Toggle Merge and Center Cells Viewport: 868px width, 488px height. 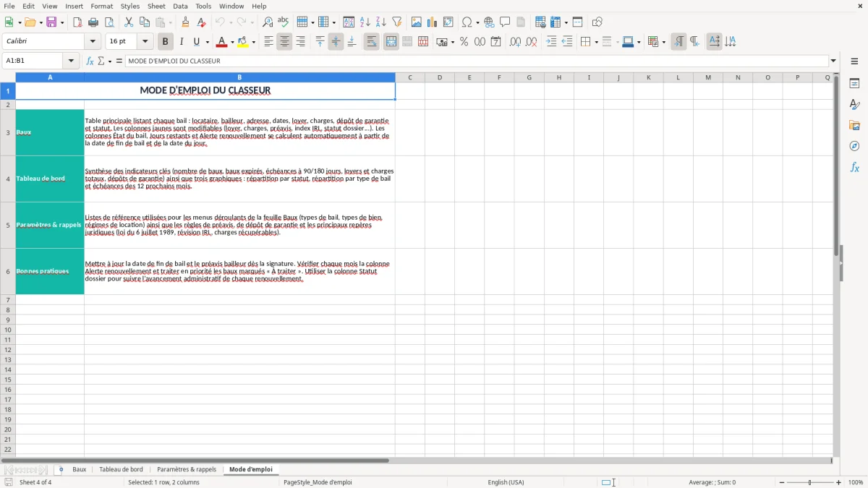(x=391, y=42)
